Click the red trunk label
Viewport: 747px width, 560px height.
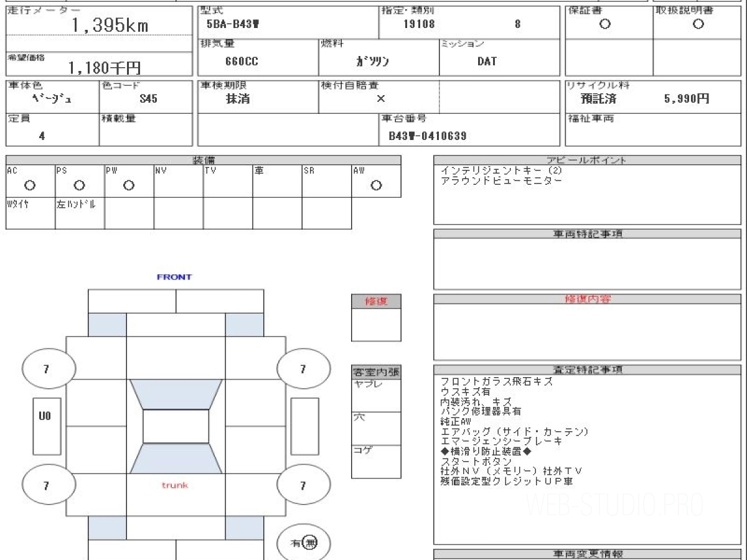tap(175, 485)
